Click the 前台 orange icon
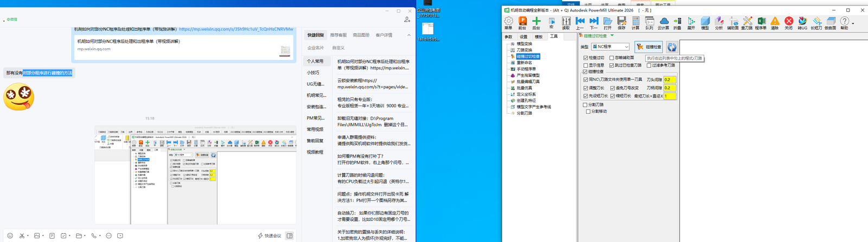The image size is (868, 242). tap(522, 22)
